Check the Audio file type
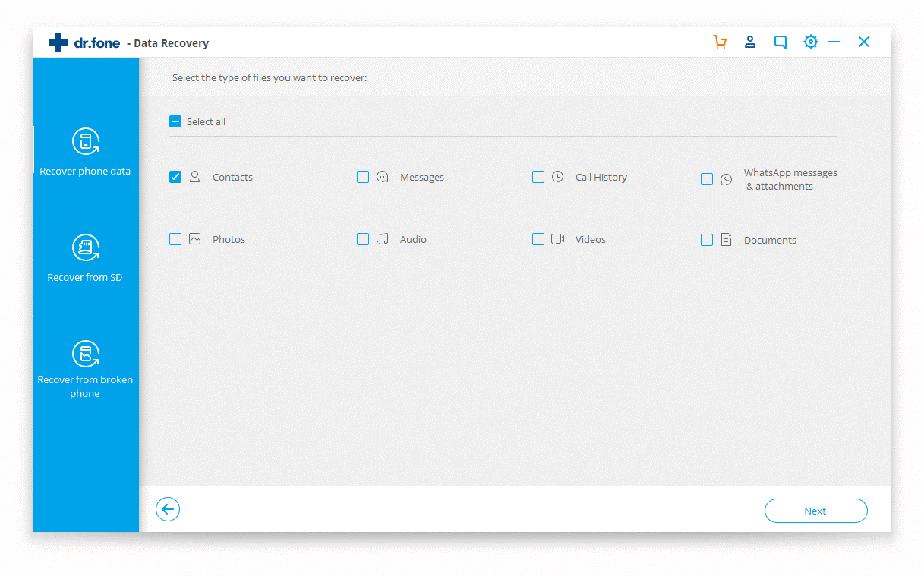The width and height of the screenshot is (924, 576). tap(363, 239)
